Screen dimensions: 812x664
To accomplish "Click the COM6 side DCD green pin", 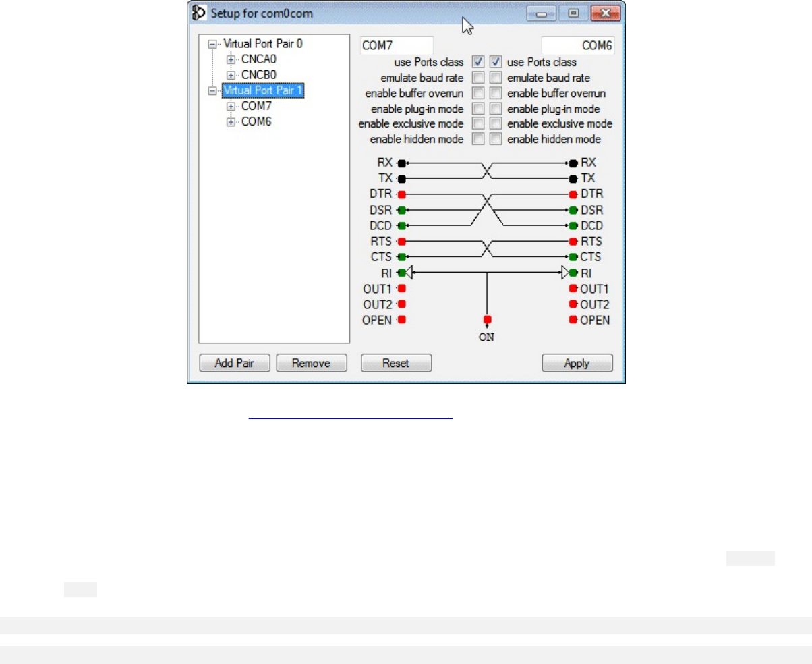I will pos(573,225).
